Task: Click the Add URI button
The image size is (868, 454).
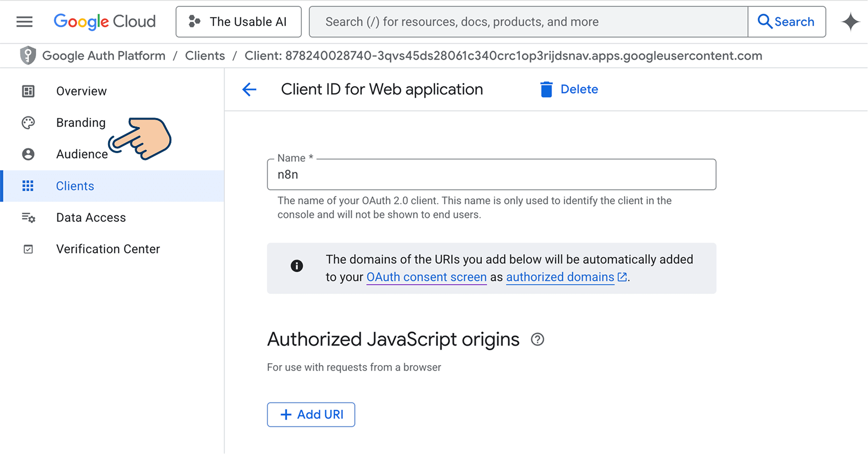Action: click(311, 415)
